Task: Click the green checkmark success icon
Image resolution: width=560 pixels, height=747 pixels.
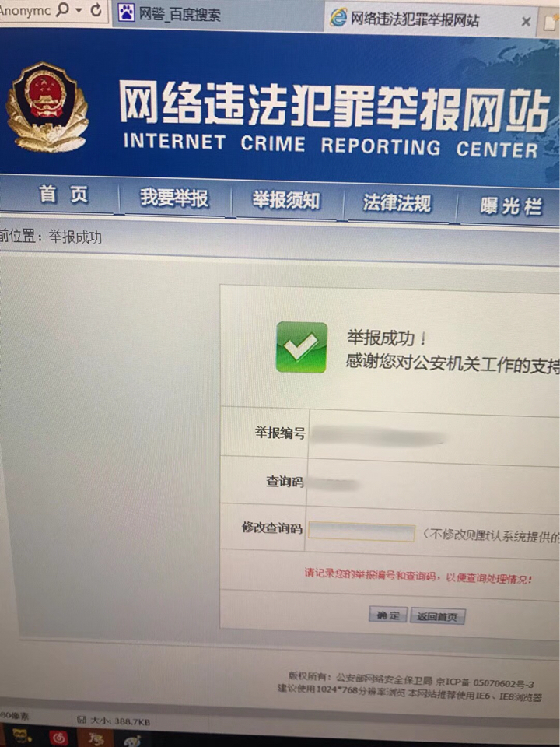Action: click(x=302, y=347)
